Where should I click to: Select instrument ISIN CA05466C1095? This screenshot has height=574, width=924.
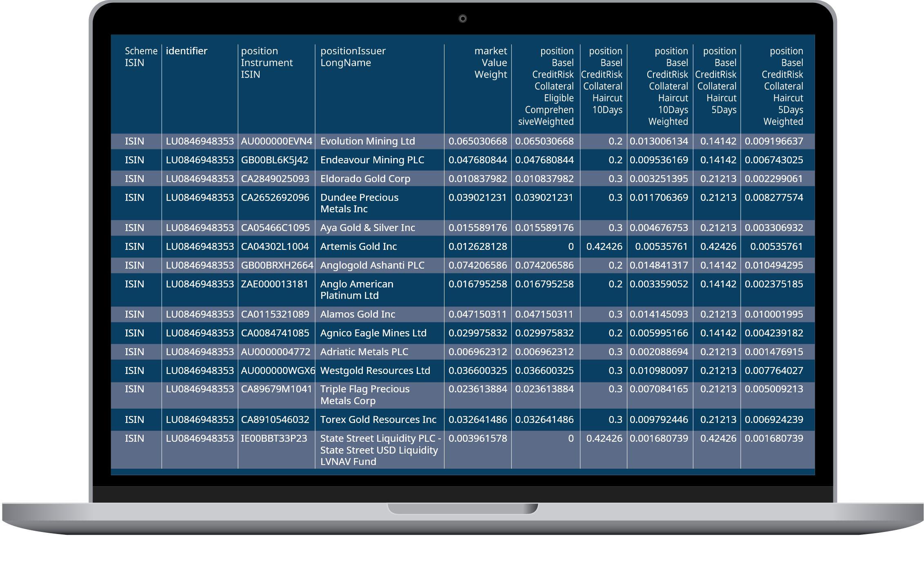(275, 228)
